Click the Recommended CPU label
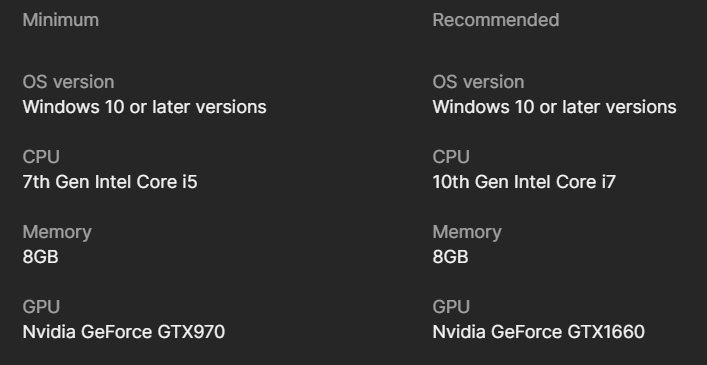The height and width of the screenshot is (365, 707). (x=451, y=157)
